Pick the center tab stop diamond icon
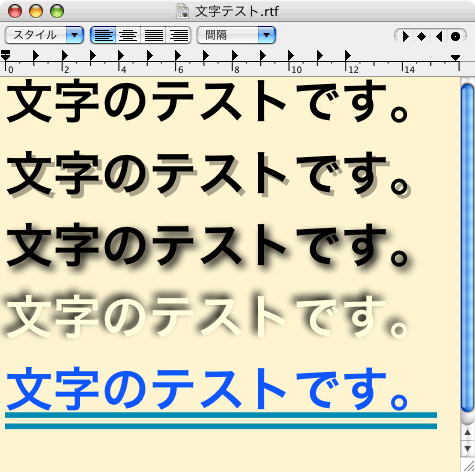The height and width of the screenshot is (472, 475). coord(422,36)
